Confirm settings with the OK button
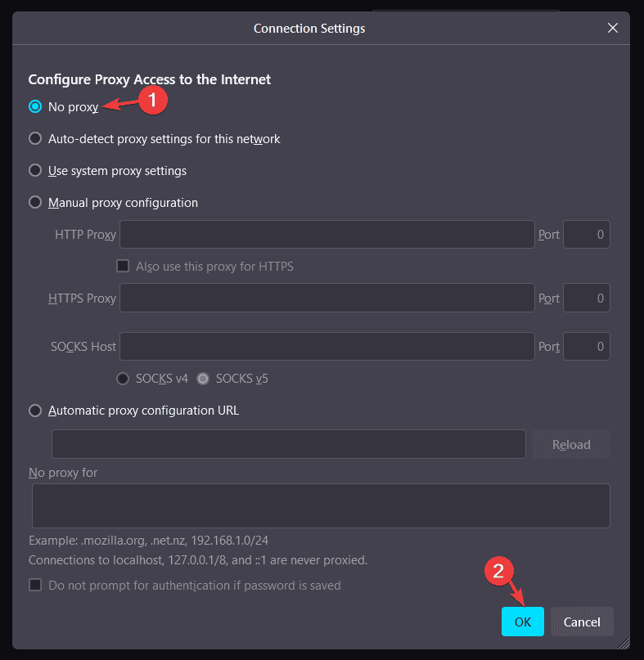This screenshot has height=660, width=644. (523, 622)
